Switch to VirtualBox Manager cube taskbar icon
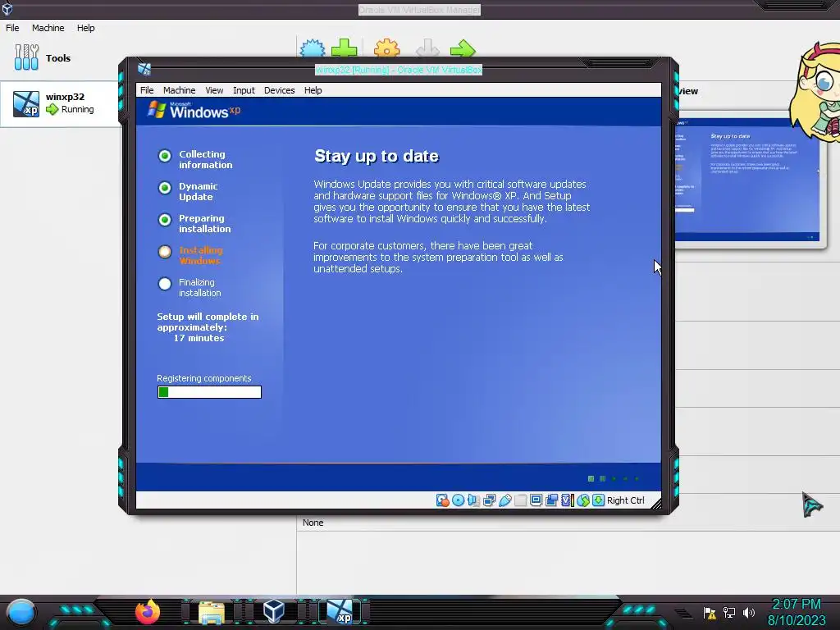Image resolution: width=840 pixels, height=630 pixels. [x=274, y=612]
